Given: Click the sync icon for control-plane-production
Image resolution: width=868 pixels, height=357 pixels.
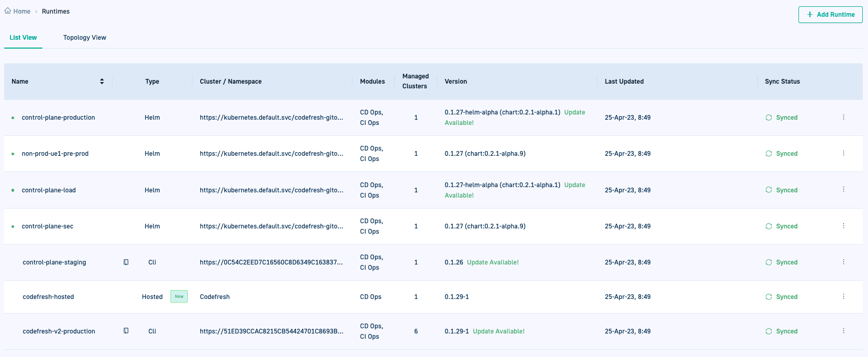Looking at the screenshot, I should pos(769,118).
